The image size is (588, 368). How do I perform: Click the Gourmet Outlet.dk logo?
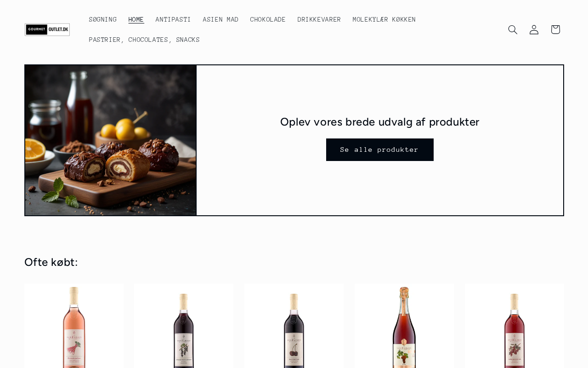[47, 29]
